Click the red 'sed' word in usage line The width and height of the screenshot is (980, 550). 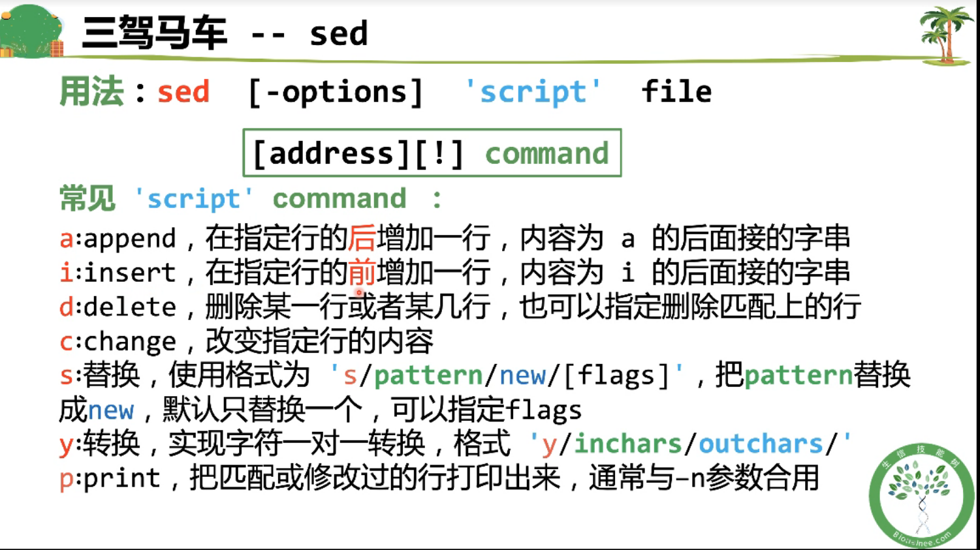[x=183, y=92]
